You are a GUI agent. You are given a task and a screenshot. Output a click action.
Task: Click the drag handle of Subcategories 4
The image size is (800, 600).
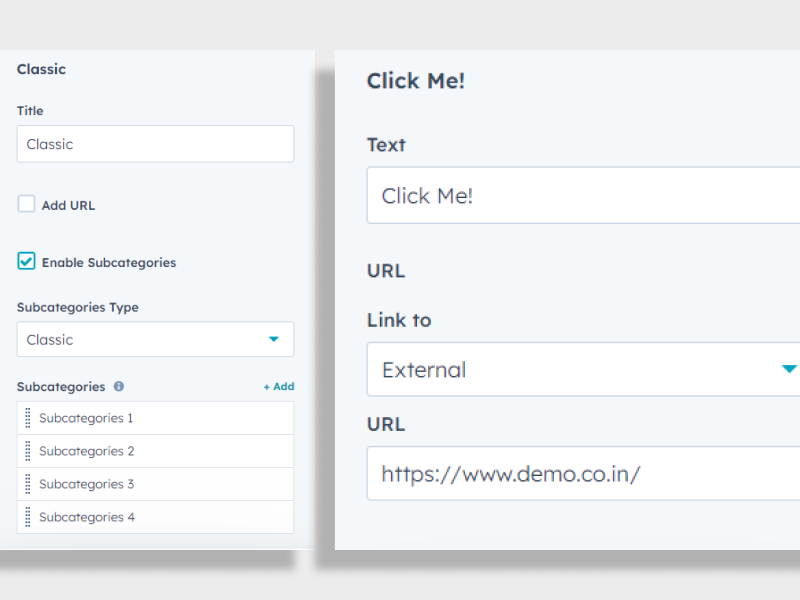click(27, 517)
